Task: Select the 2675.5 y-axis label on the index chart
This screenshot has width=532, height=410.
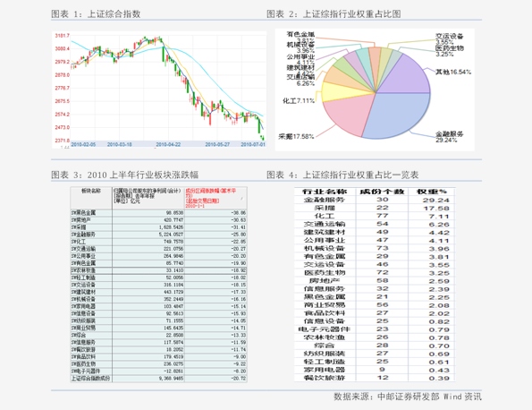Action: [62, 101]
